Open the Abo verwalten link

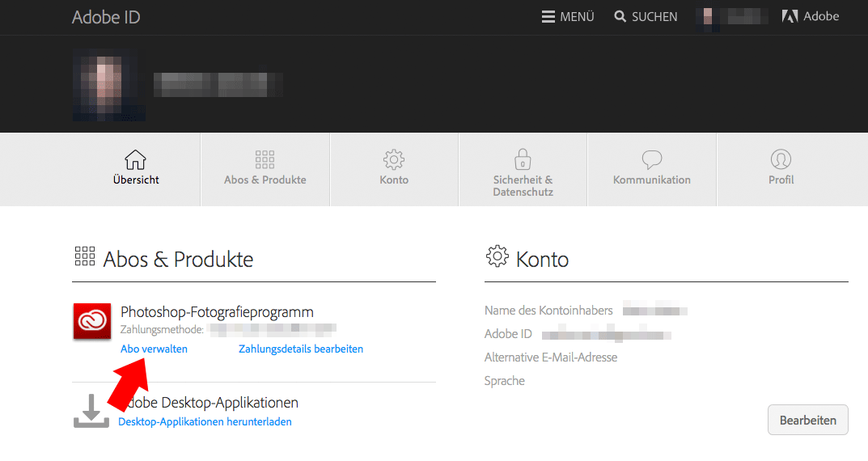154,349
